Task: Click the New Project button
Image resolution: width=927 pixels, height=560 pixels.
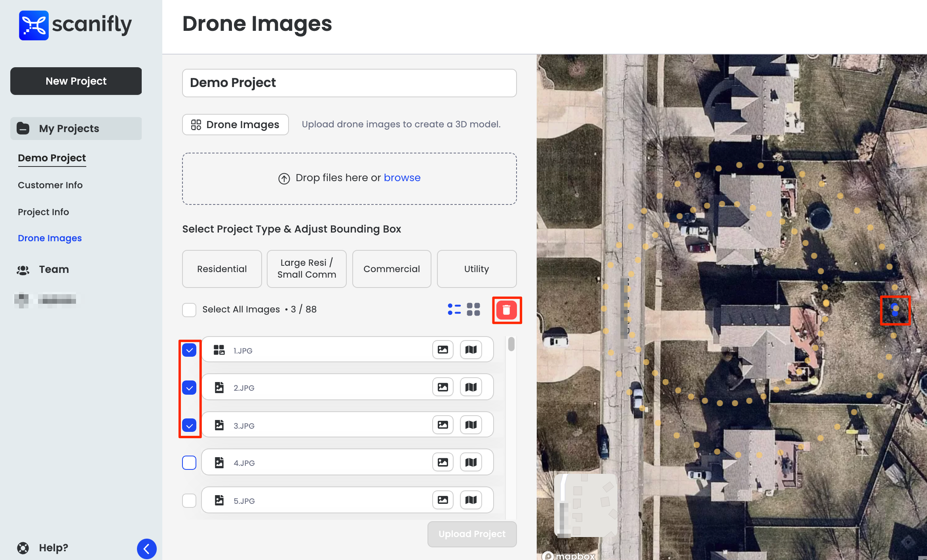Action: pyautogui.click(x=76, y=81)
